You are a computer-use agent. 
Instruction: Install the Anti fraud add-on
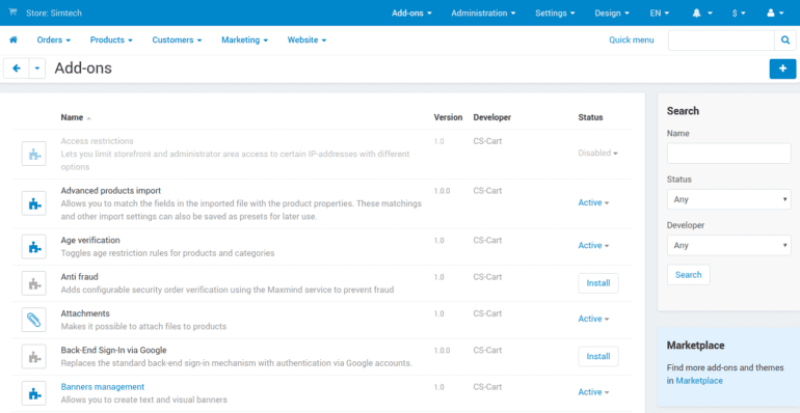(598, 283)
